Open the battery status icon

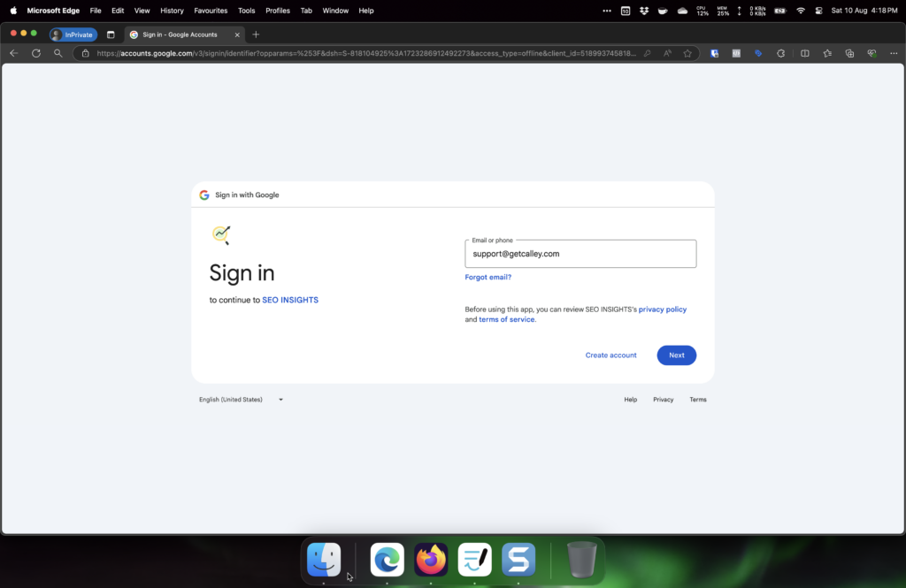(780, 11)
